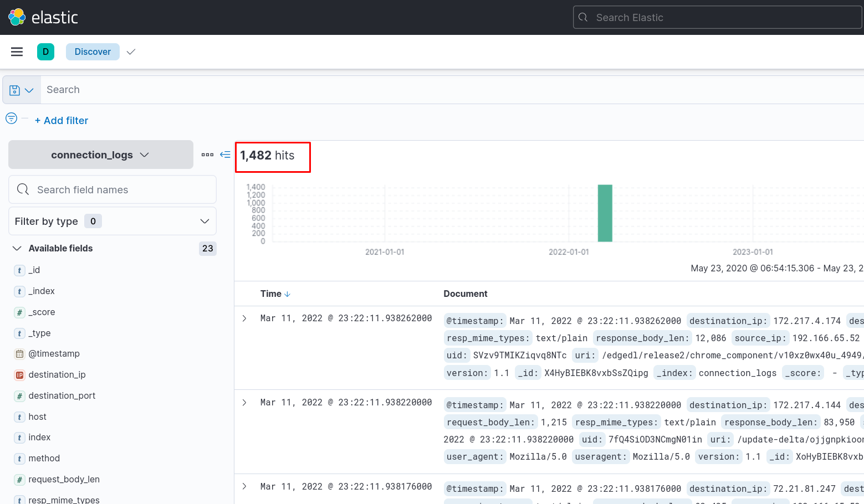The image size is (864, 504).
Task: Click the histogram date range text
Action: 777,268
